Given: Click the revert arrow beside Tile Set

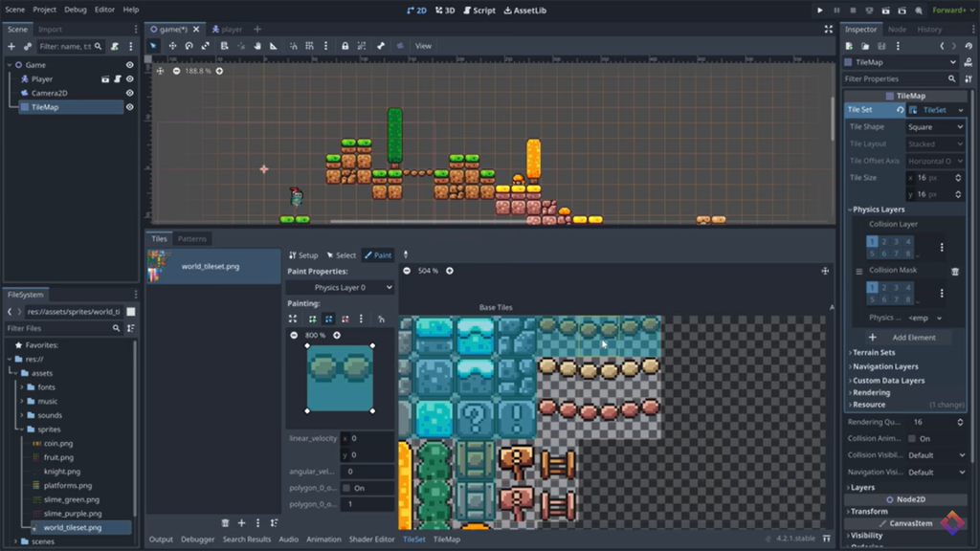Looking at the screenshot, I should coord(900,110).
